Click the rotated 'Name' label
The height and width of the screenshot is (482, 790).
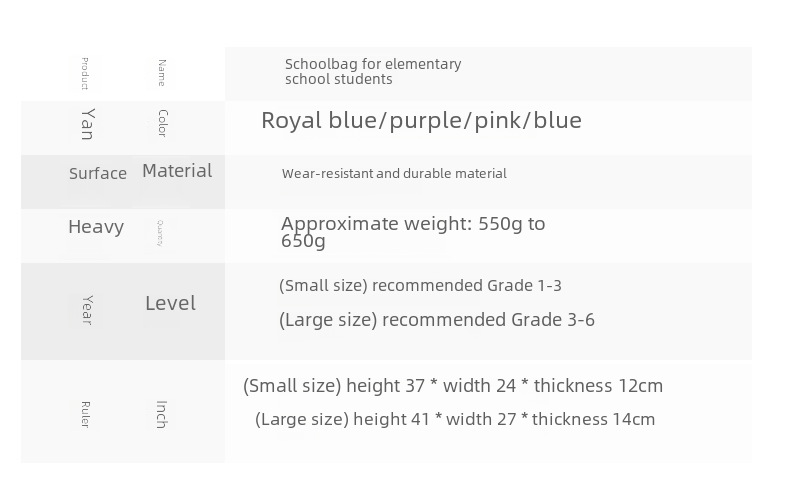(161, 73)
